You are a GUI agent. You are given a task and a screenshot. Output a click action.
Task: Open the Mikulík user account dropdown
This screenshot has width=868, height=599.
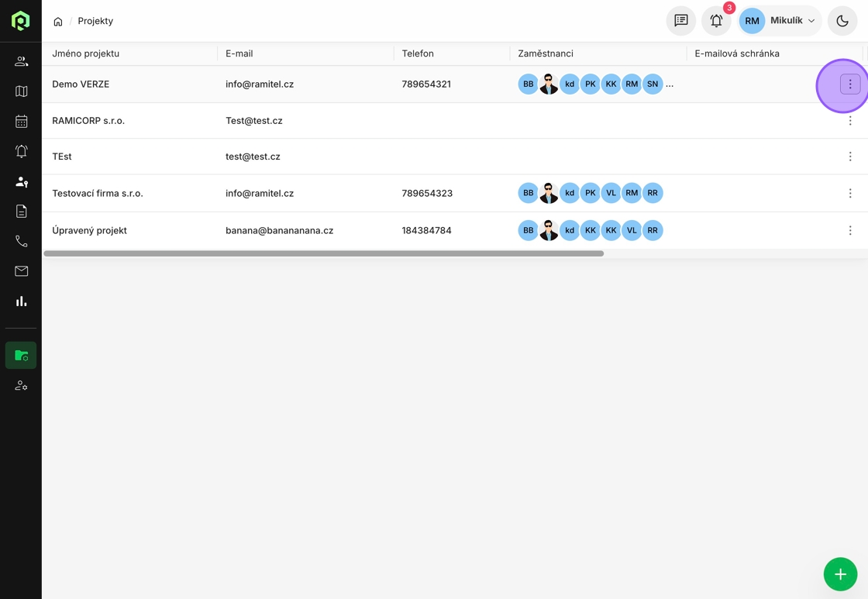(780, 21)
